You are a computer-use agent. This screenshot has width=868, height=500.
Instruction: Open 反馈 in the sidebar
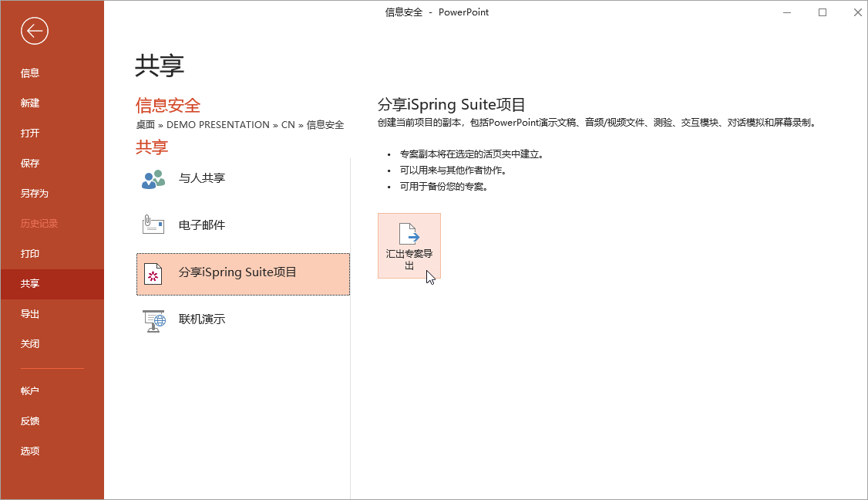click(x=30, y=421)
